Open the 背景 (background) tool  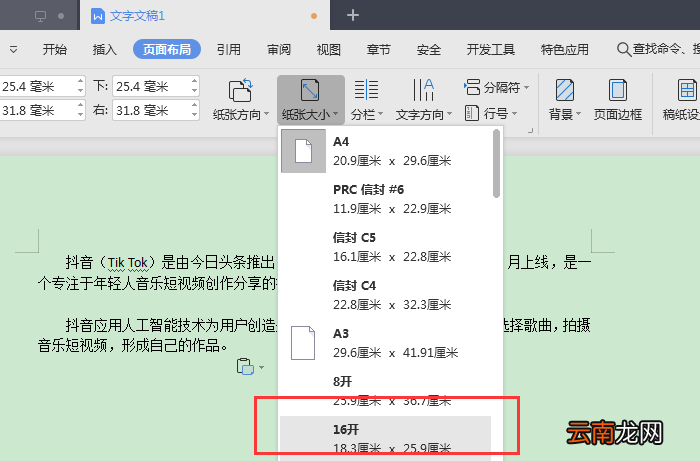[565, 100]
